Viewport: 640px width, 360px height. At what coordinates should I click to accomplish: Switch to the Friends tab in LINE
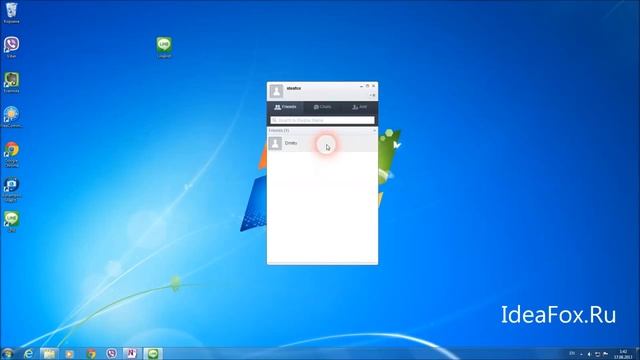285,107
